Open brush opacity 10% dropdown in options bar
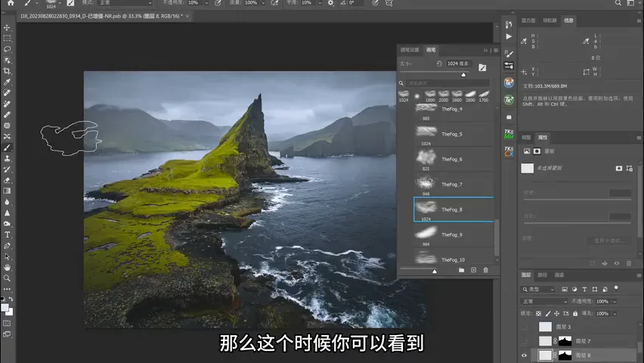The image size is (644, 363). coord(206,3)
